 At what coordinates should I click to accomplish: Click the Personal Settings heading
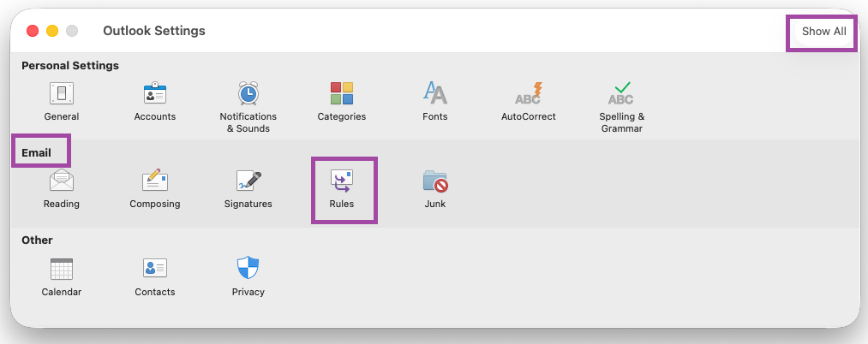point(70,65)
